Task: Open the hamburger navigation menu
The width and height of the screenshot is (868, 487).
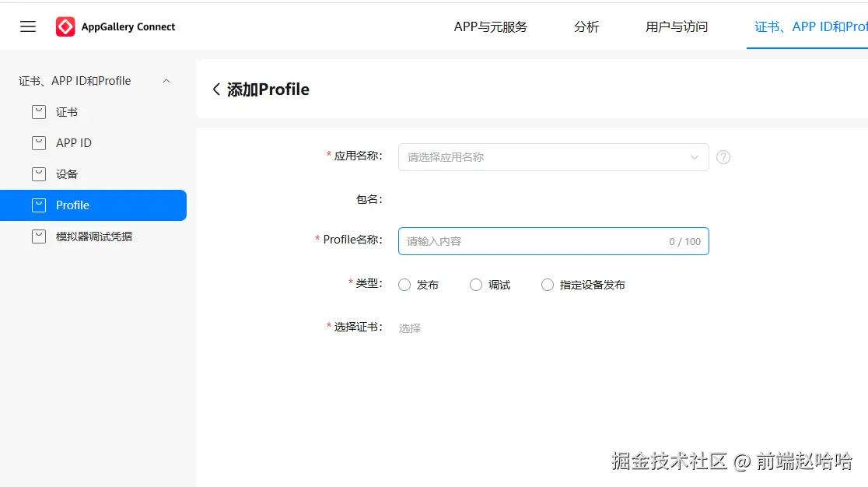Action: pyautogui.click(x=28, y=26)
